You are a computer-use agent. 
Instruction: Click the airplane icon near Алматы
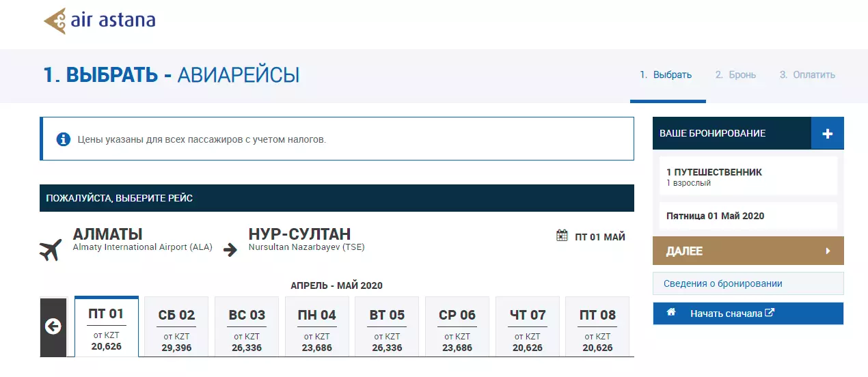(x=51, y=250)
